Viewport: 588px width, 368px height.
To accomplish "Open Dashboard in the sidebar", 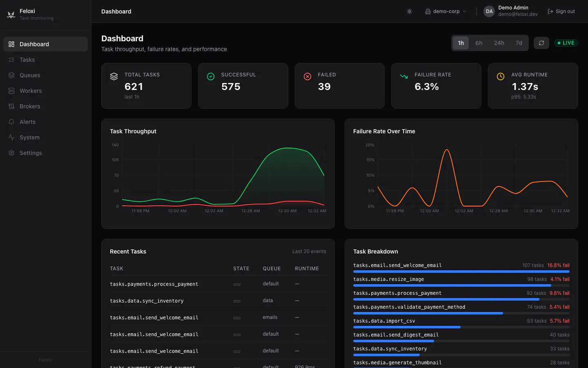I will pyautogui.click(x=45, y=44).
